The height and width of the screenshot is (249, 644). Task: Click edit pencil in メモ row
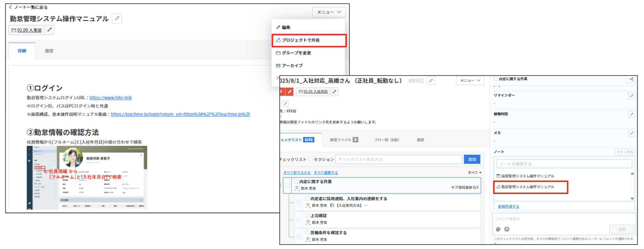[631, 133]
